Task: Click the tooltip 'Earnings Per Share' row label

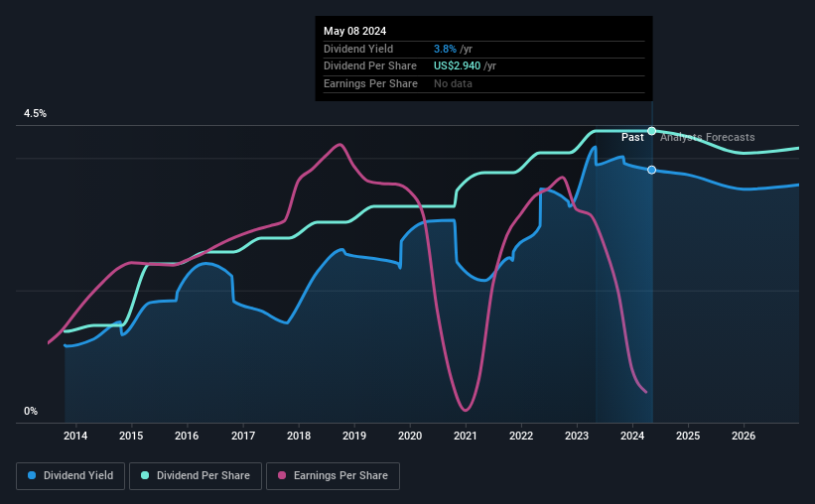Action: (370, 83)
